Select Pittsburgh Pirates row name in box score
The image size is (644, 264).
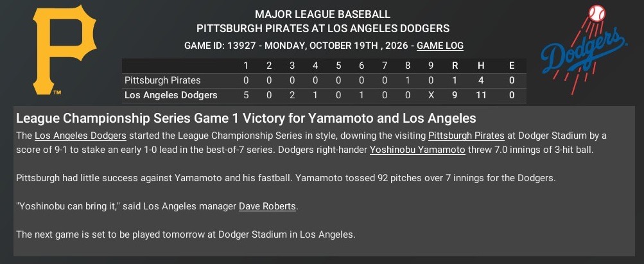point(162,80)
